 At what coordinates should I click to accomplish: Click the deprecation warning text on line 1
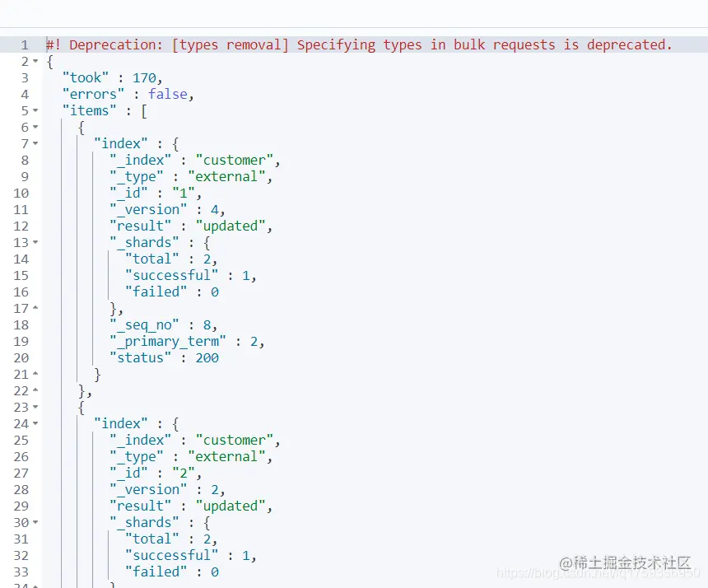(x=360, y=44)
